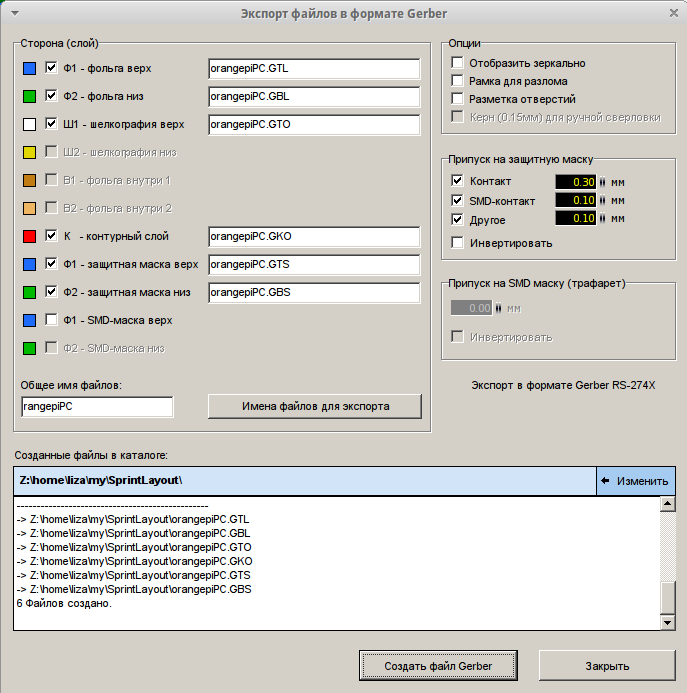Click the orangepiPC.GBS filename field
The width and height of the screenshot is (687, 693).
pyautogui.click(x=314, y=293)
